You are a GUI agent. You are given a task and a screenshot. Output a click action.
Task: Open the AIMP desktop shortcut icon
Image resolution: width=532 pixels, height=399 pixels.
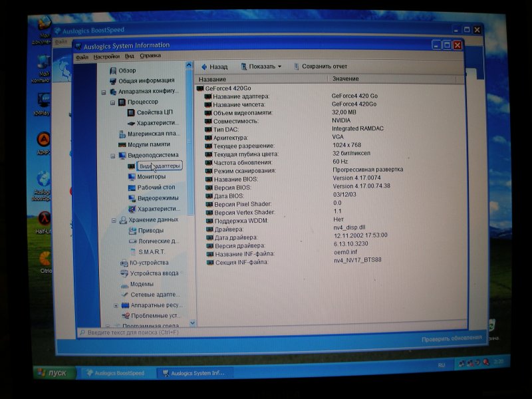pyautogui.click(x=43, y=140)
